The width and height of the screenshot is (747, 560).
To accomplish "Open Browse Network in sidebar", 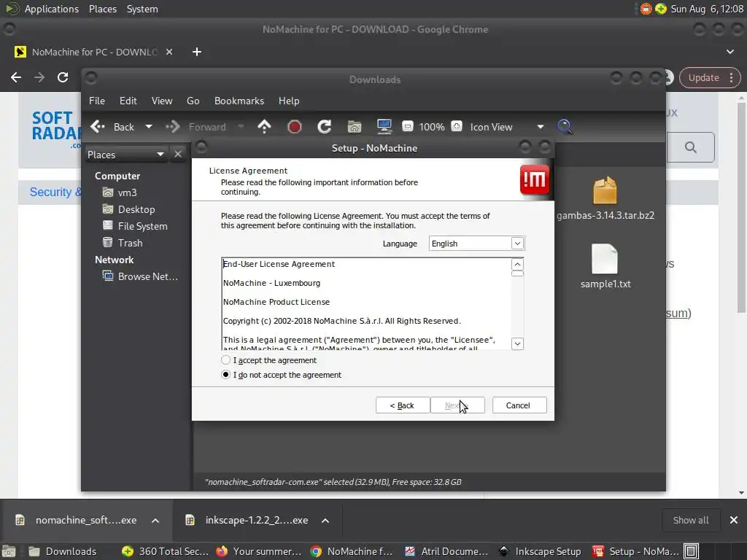I will (x=141, y=276).
